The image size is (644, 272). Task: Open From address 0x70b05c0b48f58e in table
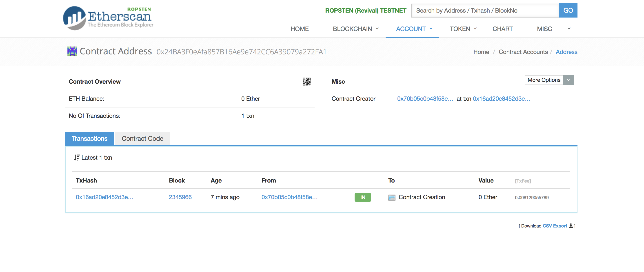click(x=289, y=197)
